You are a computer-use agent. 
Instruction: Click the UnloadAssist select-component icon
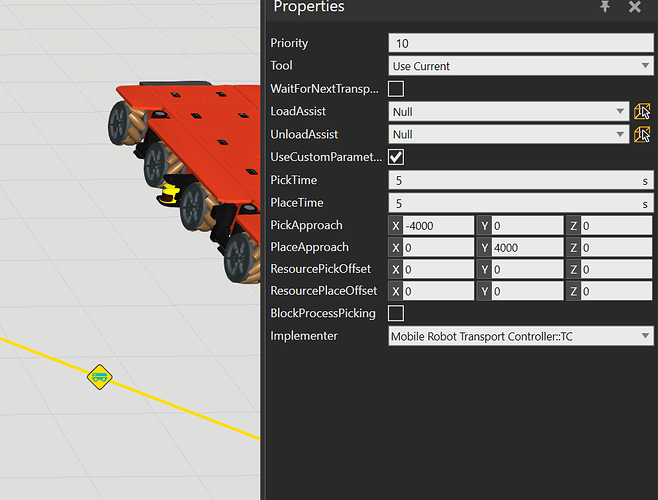tap(642, 134)
